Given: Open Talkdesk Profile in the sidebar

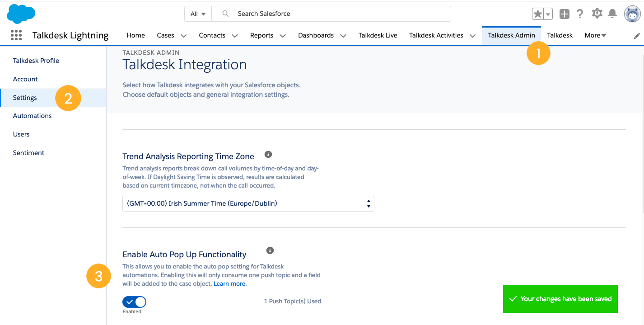Looking at the screenshot, I should (36, 61).
